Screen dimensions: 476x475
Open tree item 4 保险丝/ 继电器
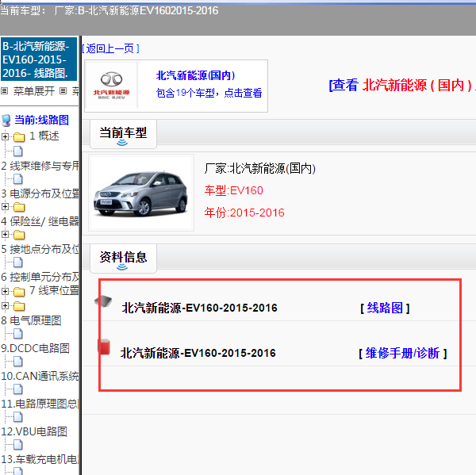pos(40,221)
